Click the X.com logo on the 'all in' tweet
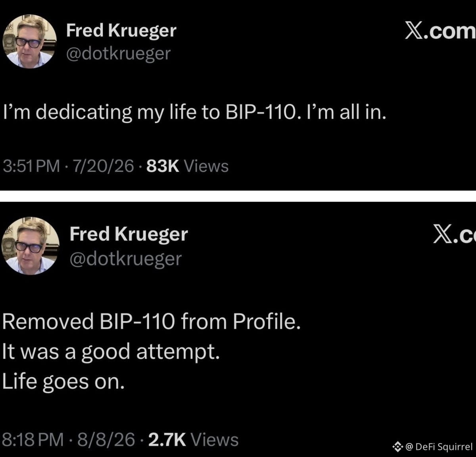The image size is (476, 457). (440, 31)
